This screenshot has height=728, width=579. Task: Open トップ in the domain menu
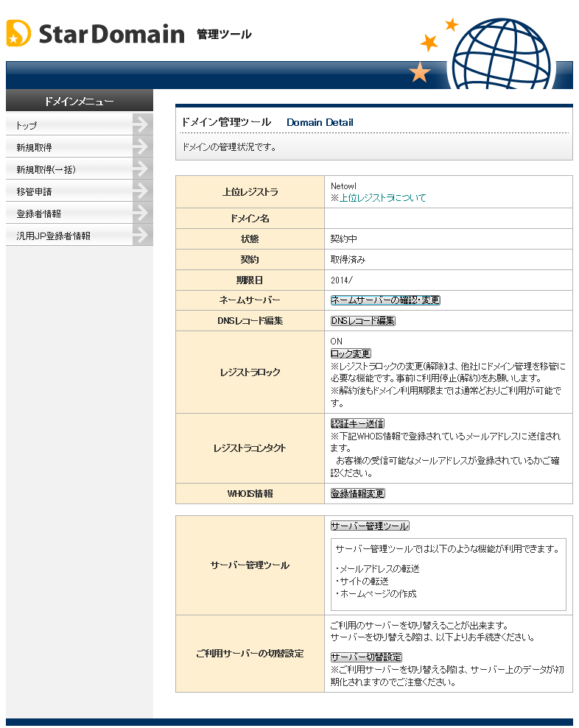point(27,126)
